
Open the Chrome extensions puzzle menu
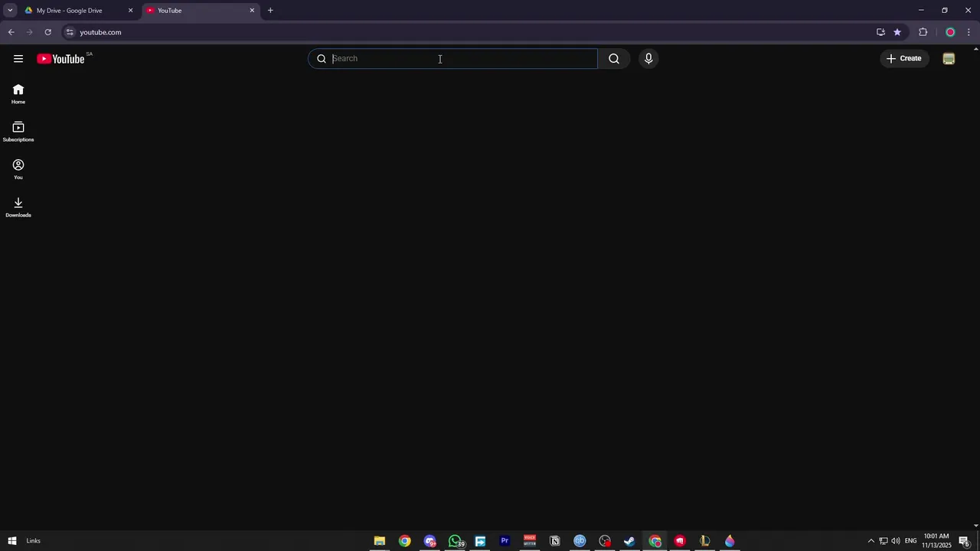point(923,32)
